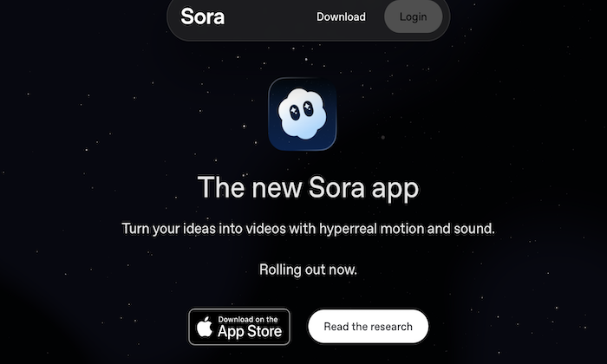The image size is (607, 364).
Task: Click the cloud mascot's right sparkle eye
Action: coord(308,108)
